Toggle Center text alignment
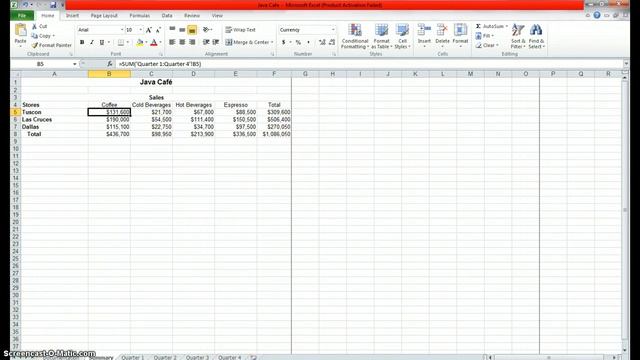 [x=182, y=42]
